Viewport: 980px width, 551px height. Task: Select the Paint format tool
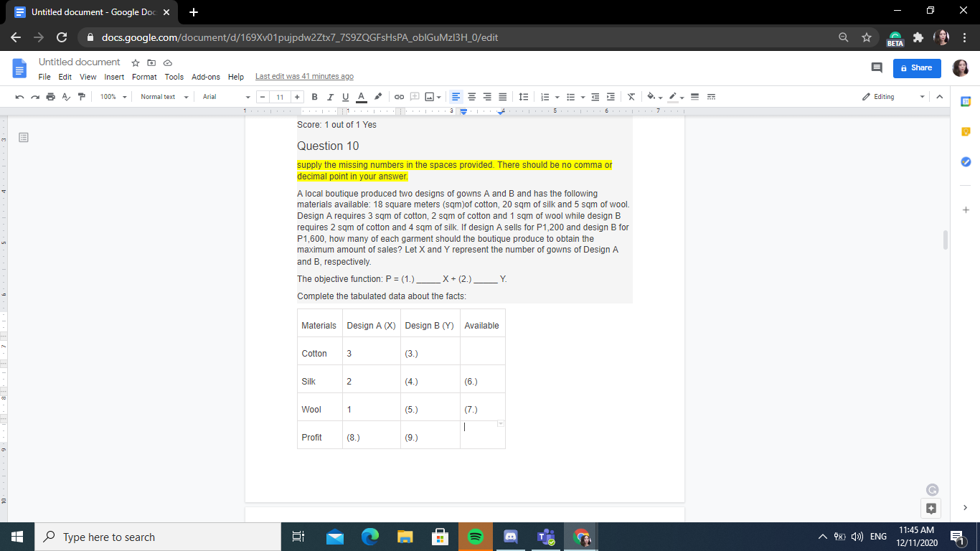pyautogui.click(x=81, y=96)
